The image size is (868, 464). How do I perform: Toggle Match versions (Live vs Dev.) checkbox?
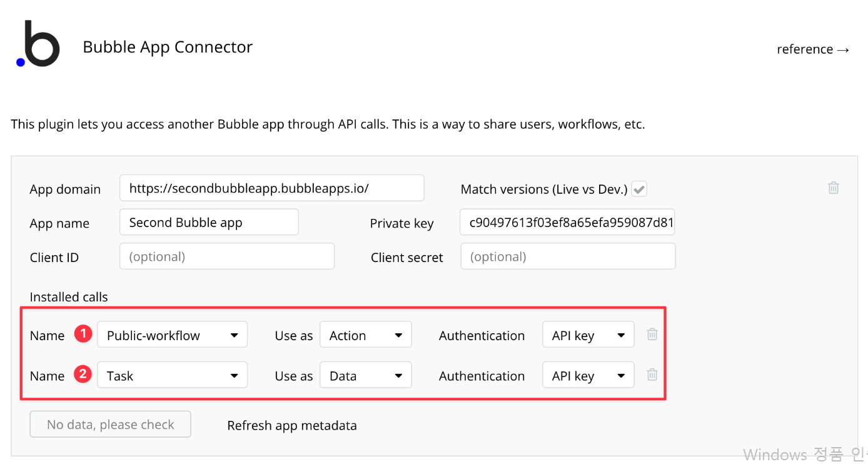[x=639, y=189]
